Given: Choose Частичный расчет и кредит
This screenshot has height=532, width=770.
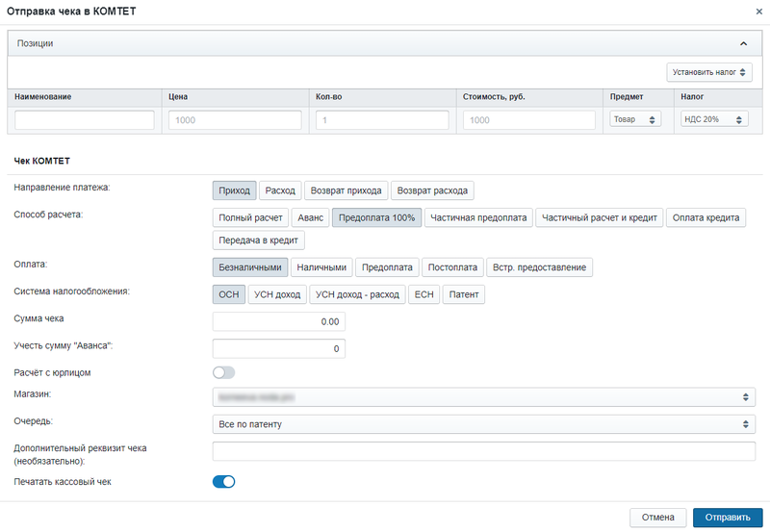Looking at the screenshot, I should (599, 217).
